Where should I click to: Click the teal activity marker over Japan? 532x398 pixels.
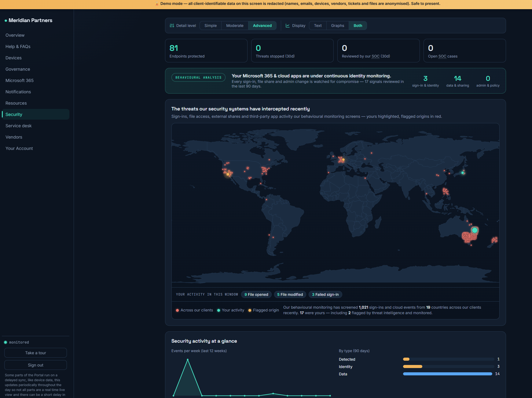463,173
